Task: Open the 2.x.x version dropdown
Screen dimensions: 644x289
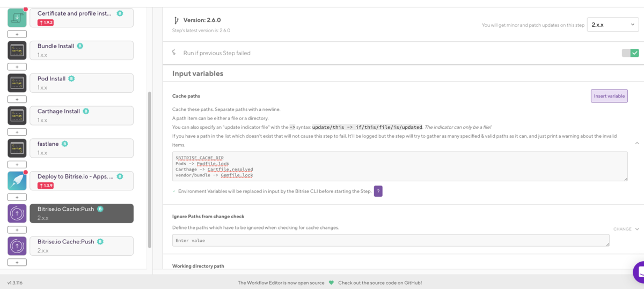Action: pos(613,25)
